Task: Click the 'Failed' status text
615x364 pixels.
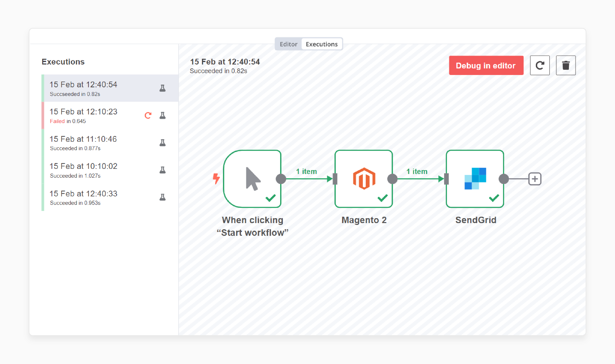Action: point(57,121)
